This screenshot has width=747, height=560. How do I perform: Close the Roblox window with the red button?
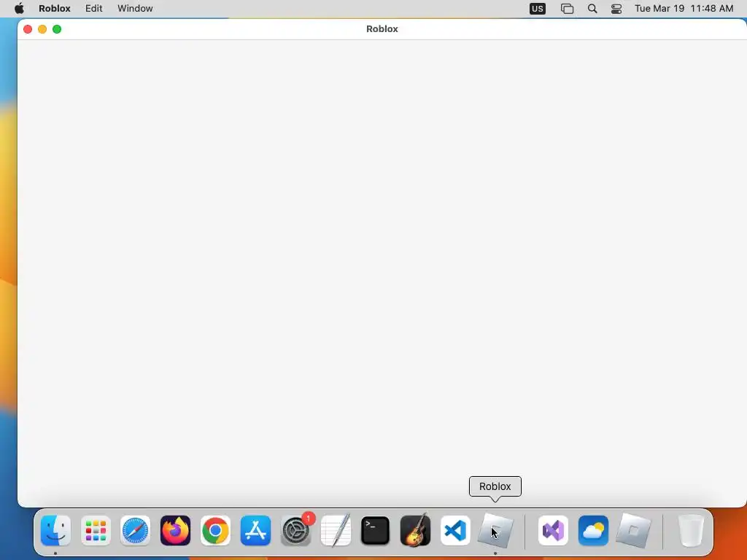pos(28,29)
